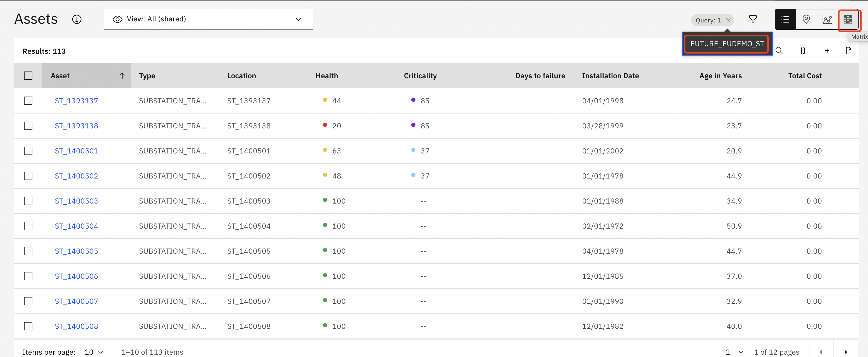The width and height of the screenshot is (868, 357).
Task: Click the FUTURE_EUDEMO_ST query tooltip
Action: pyautogui.click(x=727, y=44)
